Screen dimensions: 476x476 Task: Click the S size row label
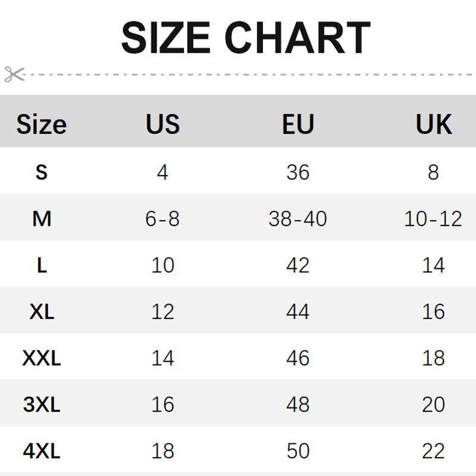41,173
